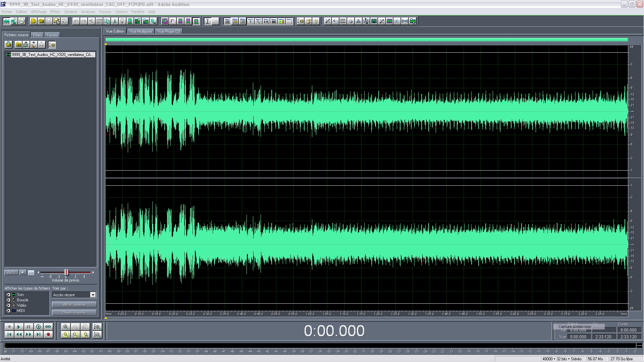Click the infinite loop playback button
This screenshot has height=362, width=644.
pos(48,327)
